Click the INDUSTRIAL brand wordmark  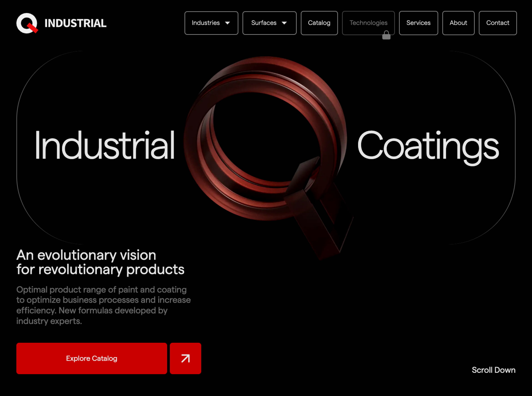pos(75,23)
